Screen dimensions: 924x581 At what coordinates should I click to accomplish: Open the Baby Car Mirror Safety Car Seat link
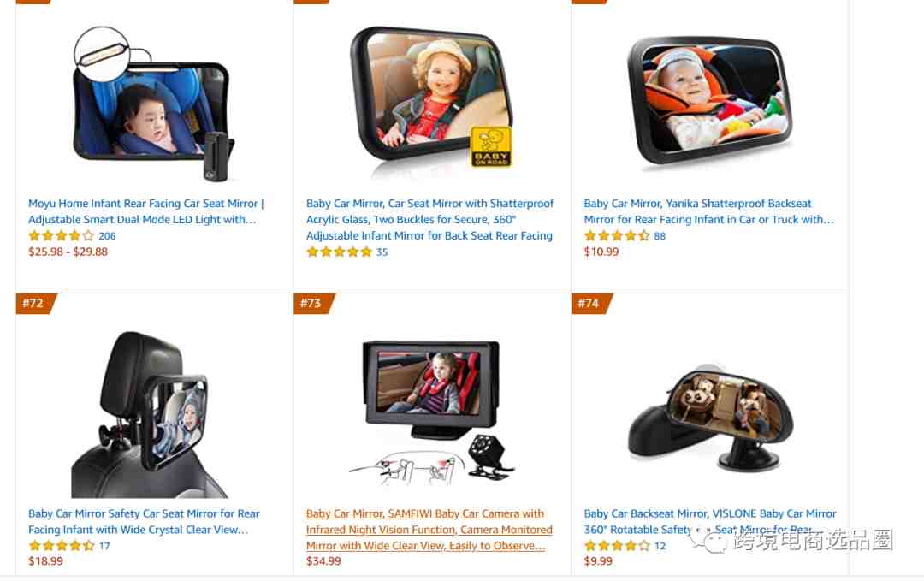point(144,521)
